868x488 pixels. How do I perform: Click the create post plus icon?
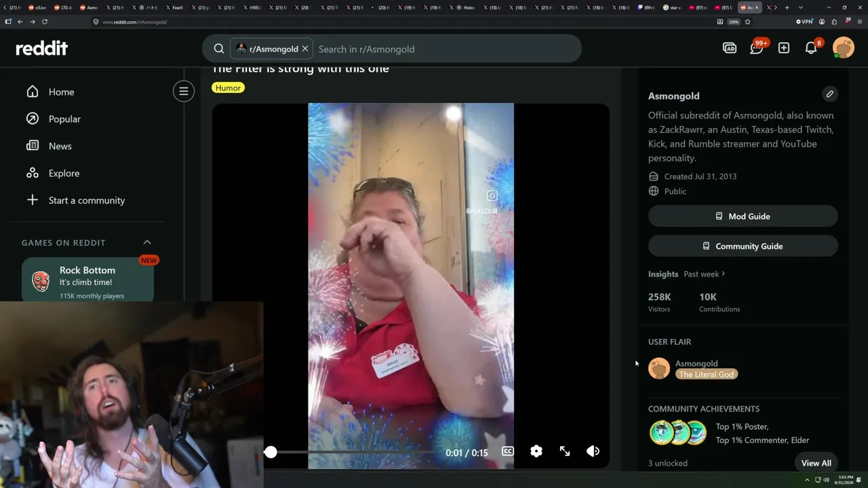pos(784,48)
